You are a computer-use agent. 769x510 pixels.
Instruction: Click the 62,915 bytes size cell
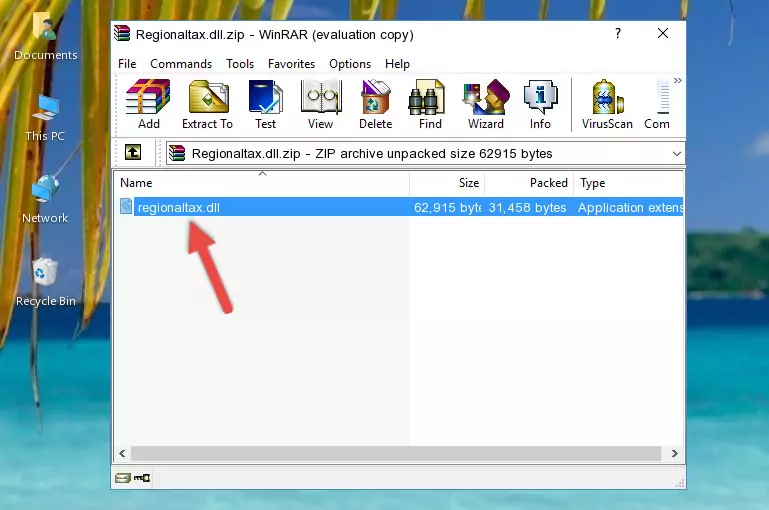447,207
